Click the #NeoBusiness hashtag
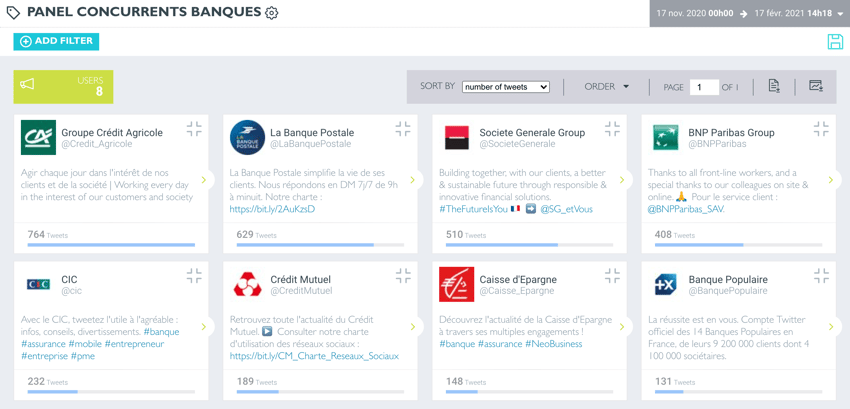 (553, 344)
